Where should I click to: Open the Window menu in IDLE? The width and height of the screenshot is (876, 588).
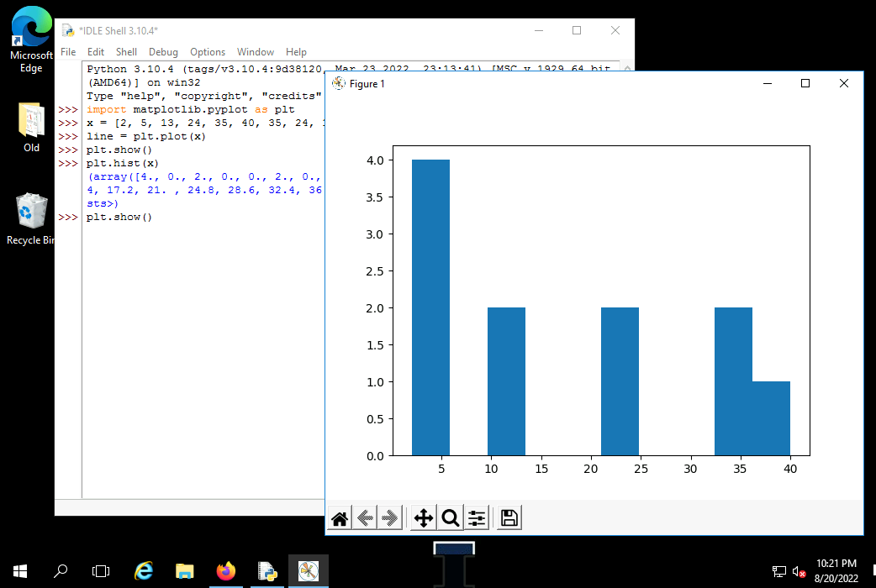[x=256, y=52]
